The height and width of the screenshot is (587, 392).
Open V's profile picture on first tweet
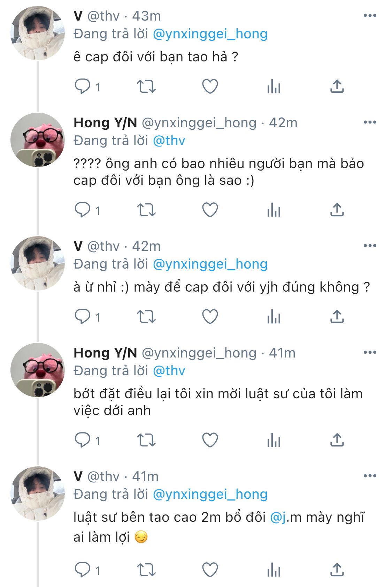(38, 33)
